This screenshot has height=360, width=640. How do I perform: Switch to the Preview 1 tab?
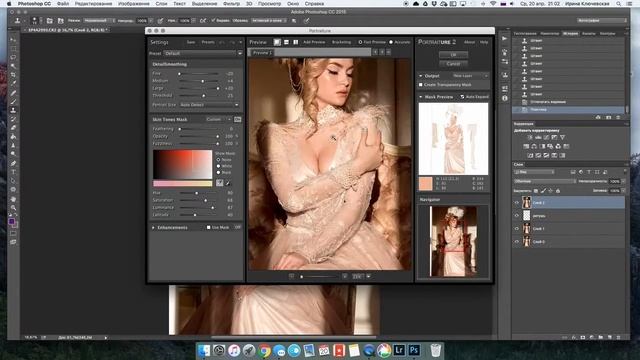click(x=262, y=53)
